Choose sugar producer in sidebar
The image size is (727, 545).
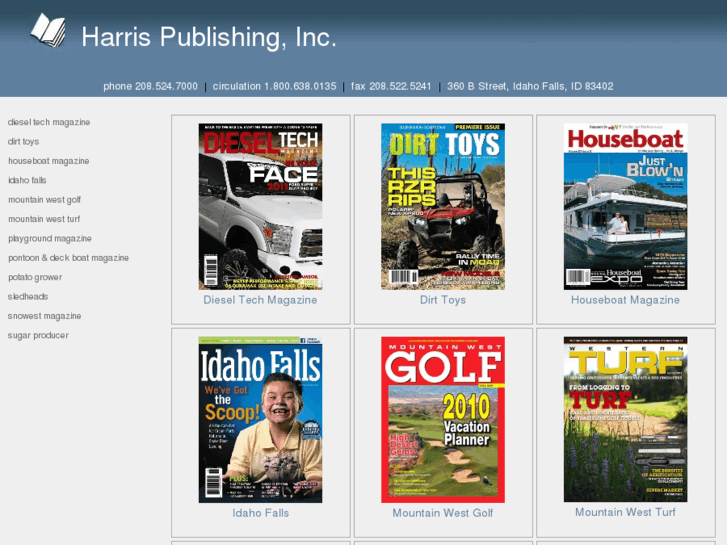(x=38, y=335)
